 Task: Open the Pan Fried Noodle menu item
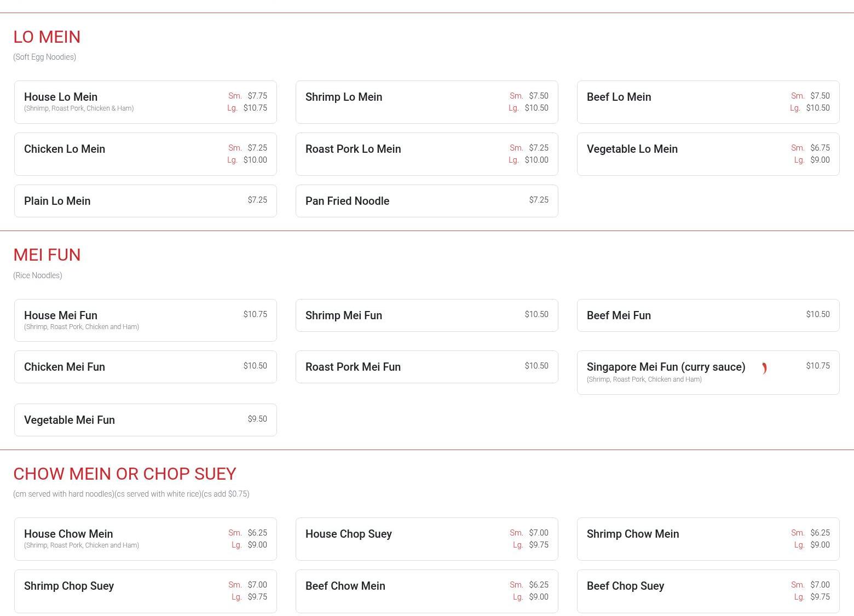click(427, 201)
